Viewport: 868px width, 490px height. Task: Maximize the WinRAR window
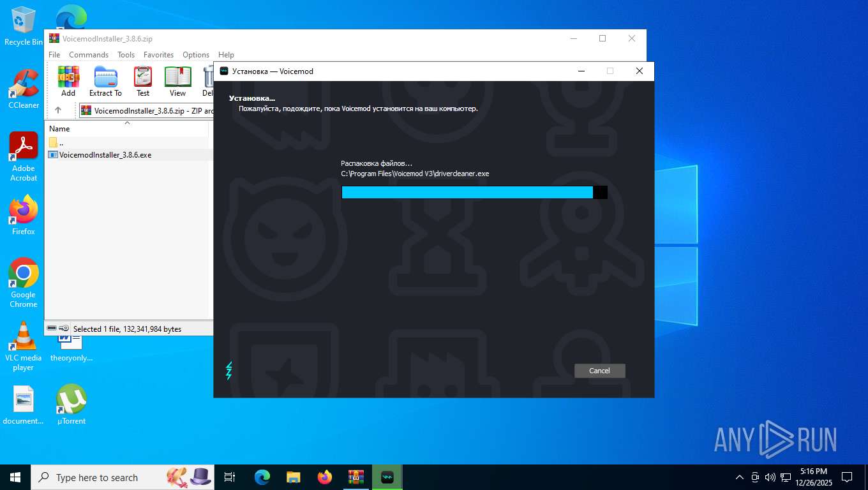click(602, 38)
